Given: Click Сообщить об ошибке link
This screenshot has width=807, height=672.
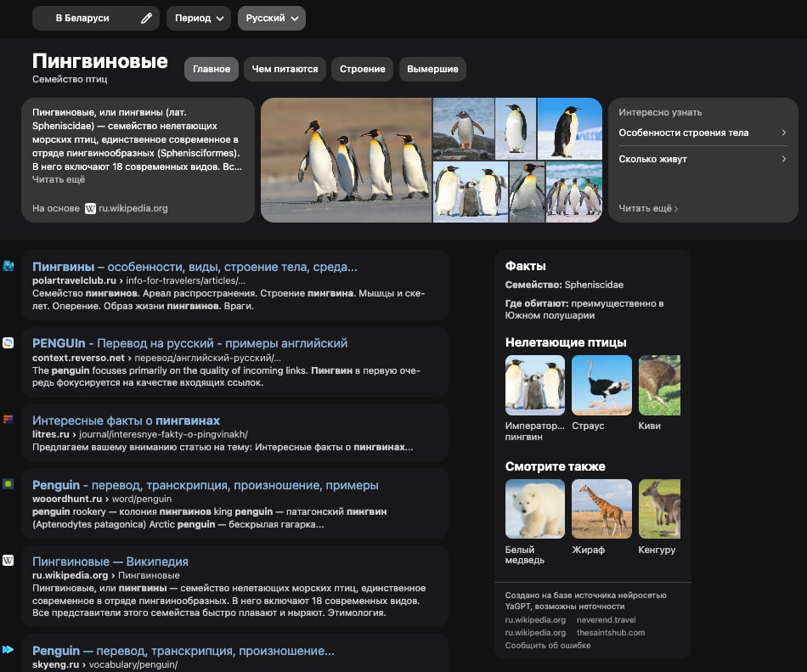Looking at the screenshot, I should coord(547,646).
